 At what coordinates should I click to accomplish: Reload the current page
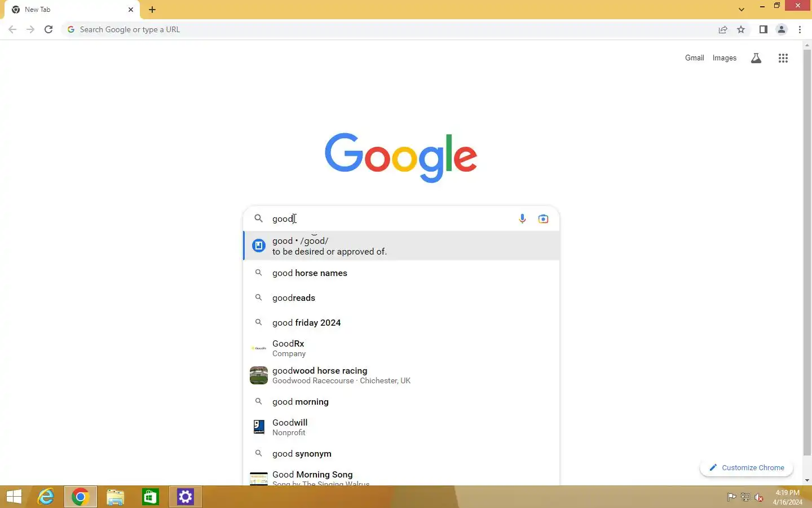click(48, 29)
